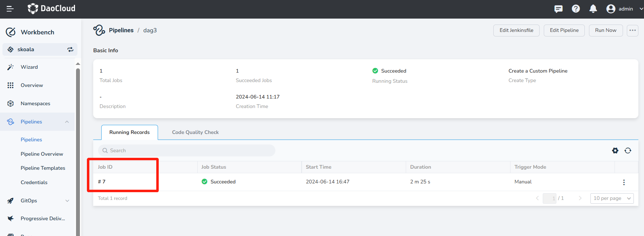Open the notifications bell
644x236 pixels.
click(593, 9)
